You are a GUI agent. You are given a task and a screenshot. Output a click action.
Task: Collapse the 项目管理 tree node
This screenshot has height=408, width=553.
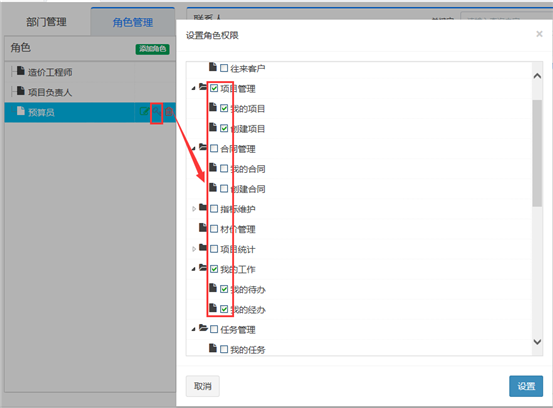point(194,88)
